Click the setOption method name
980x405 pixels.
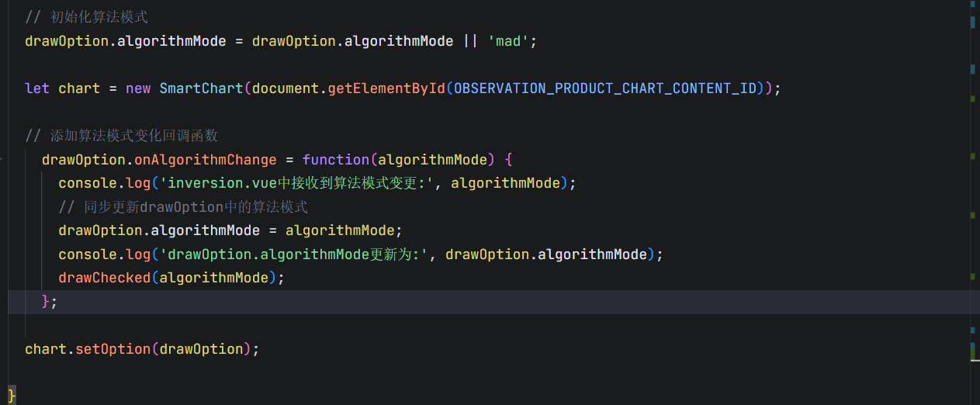113,349
